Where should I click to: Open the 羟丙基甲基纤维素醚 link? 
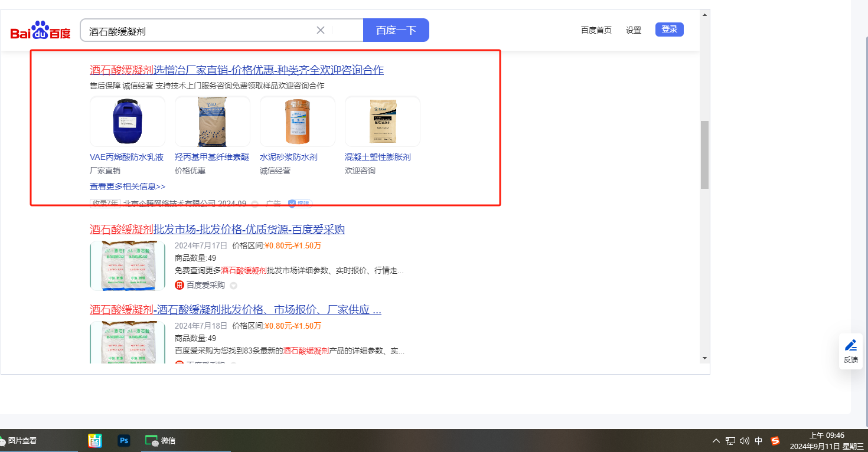(212, 157)
